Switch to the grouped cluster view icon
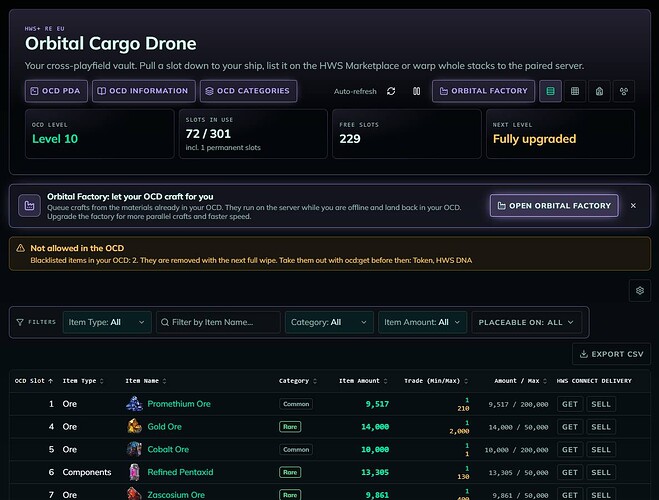Screen dimensions: 659x500 click(x=624, y=91)
